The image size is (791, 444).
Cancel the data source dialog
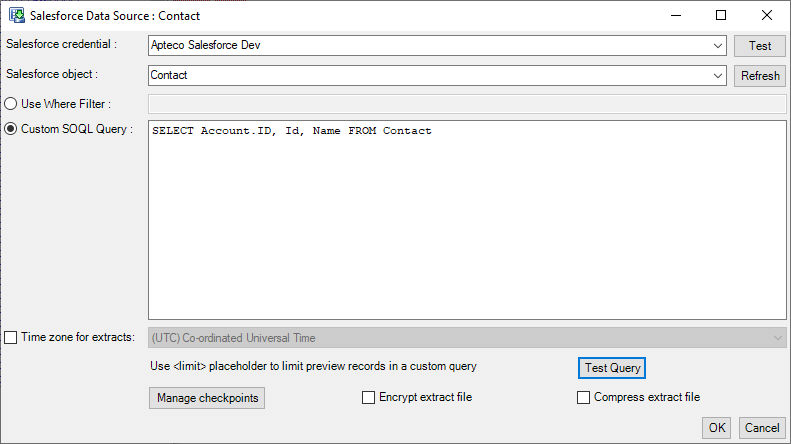(x=762, y=428)
